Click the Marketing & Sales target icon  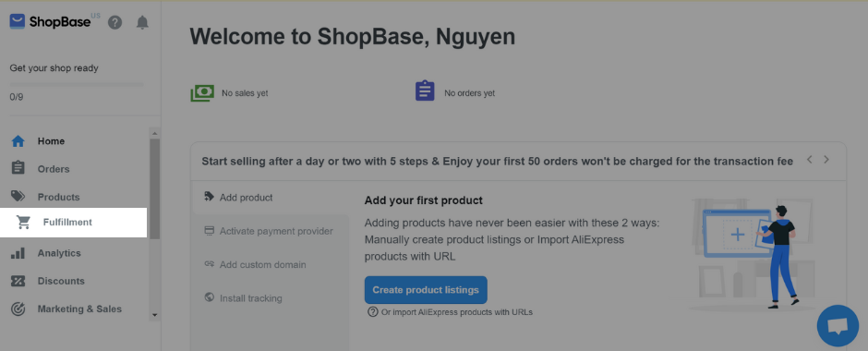(x=18, y=309)
